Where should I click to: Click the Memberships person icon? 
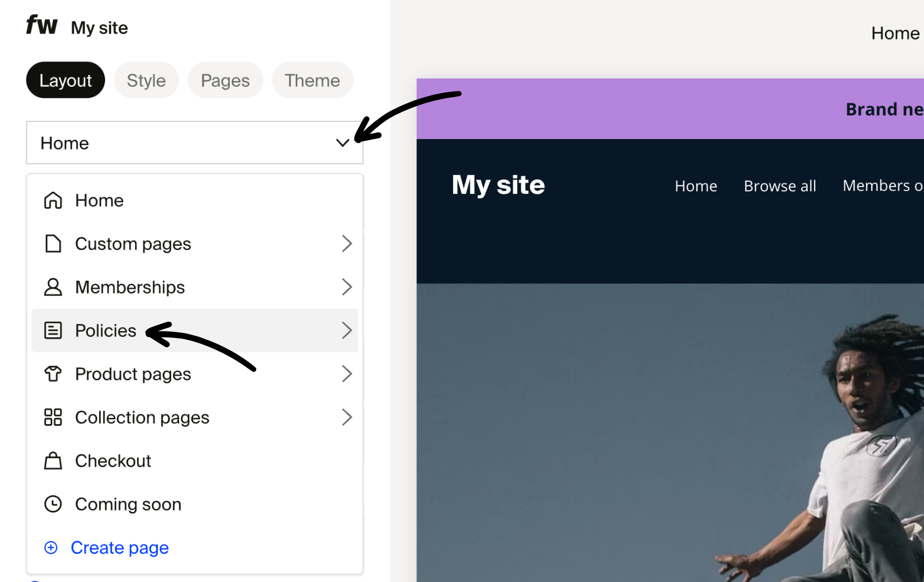click(53, 287)
